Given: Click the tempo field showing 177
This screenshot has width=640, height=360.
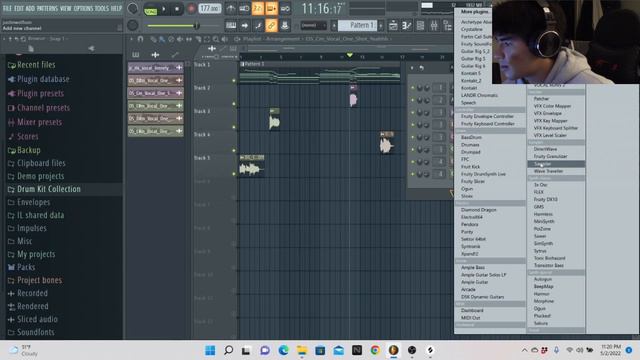Looking at the screenshot, I should point(210,9).
